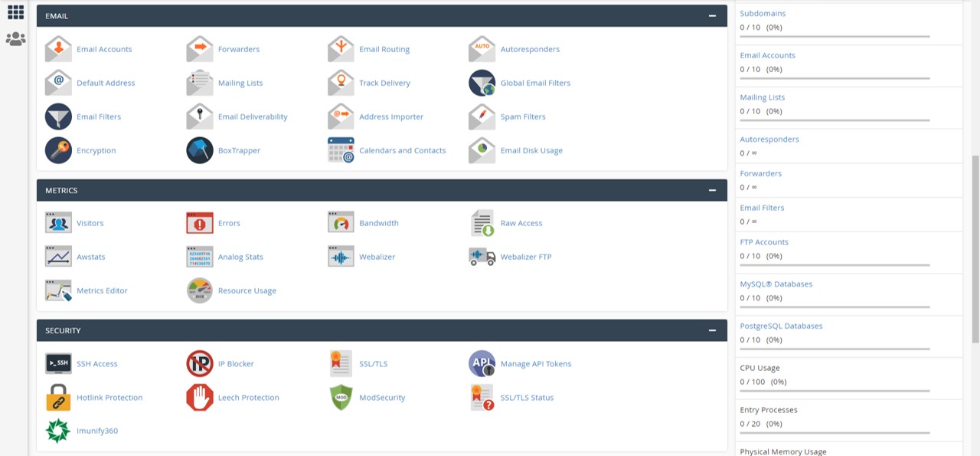Click the SSH Access terminal icon
The image size is (980, 456).
click(x=58, y=363)
